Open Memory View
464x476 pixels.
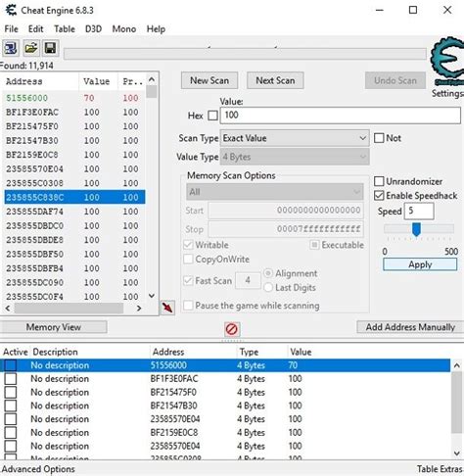[54, 327]
